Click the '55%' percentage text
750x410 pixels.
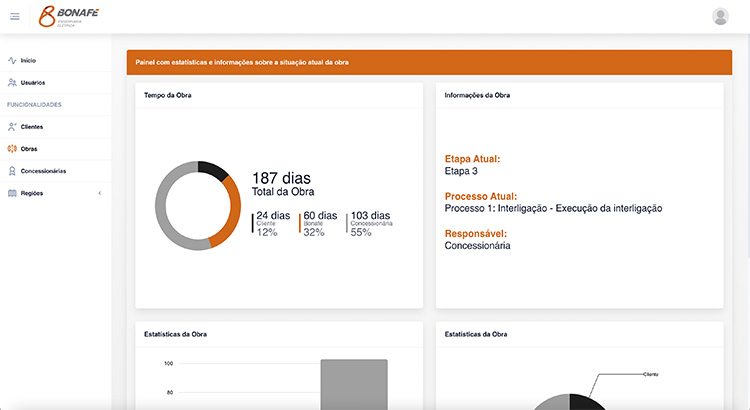361,233
